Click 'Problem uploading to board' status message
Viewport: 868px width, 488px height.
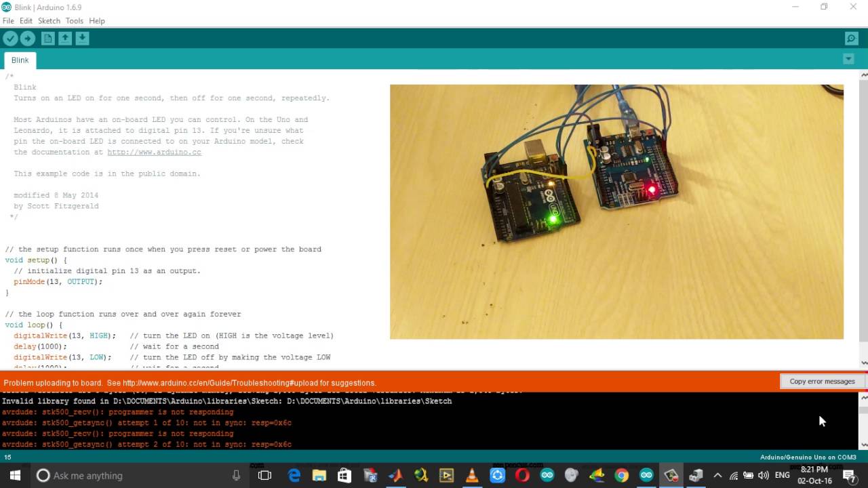click(190, 383)
